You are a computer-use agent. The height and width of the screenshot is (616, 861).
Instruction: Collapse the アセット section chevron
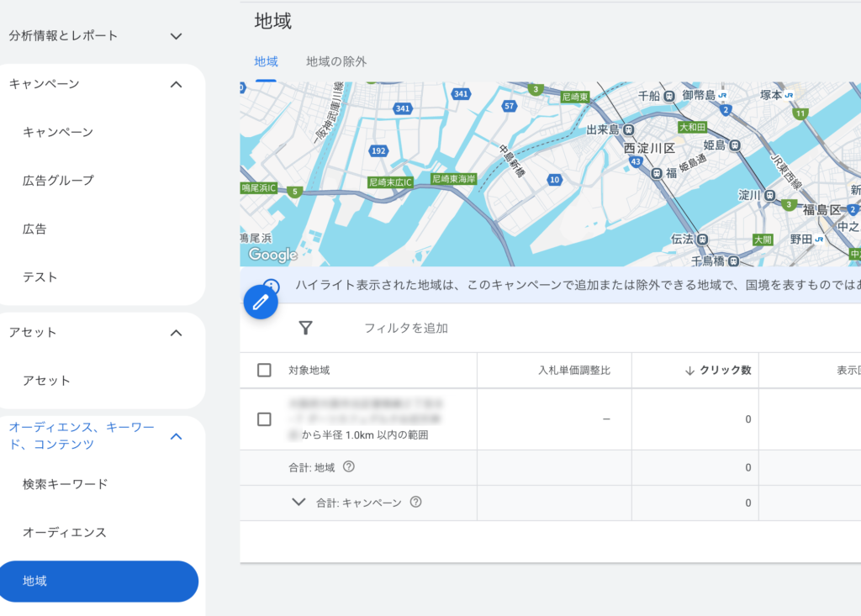[176, 333]
